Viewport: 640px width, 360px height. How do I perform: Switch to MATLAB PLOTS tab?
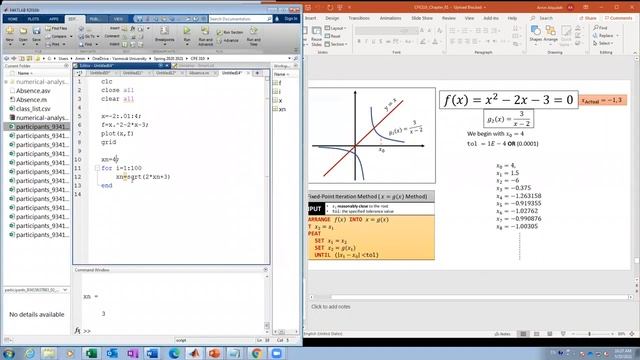pyautogui.click(x=33, y=19)
